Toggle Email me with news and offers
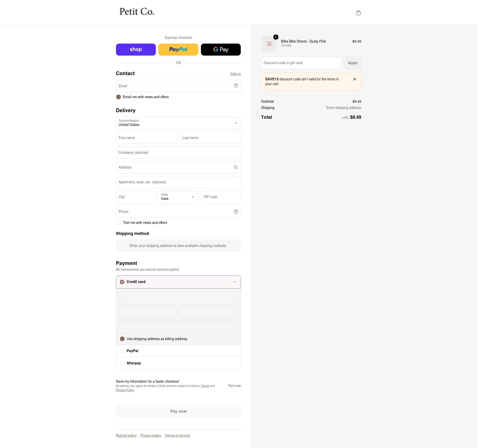Screen dimensions: 481x448 (x=118, y=97)
